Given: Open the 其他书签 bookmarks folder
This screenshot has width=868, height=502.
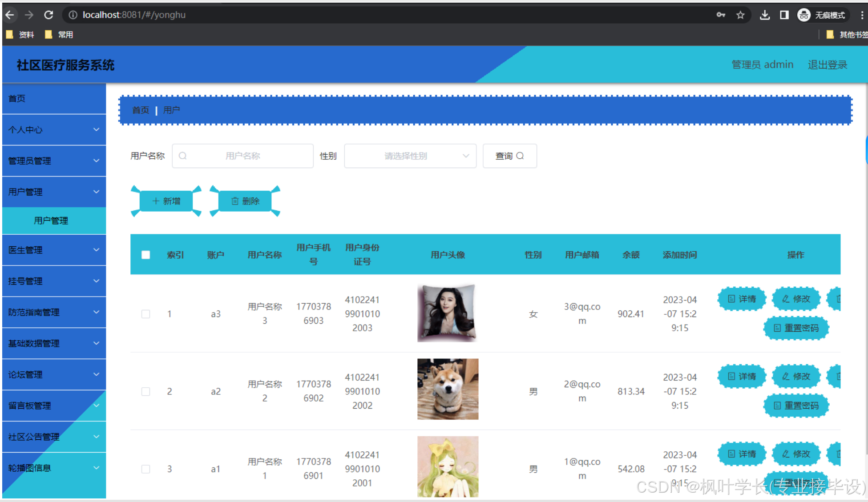Looking at the screenshot, I should pos(847,34).
